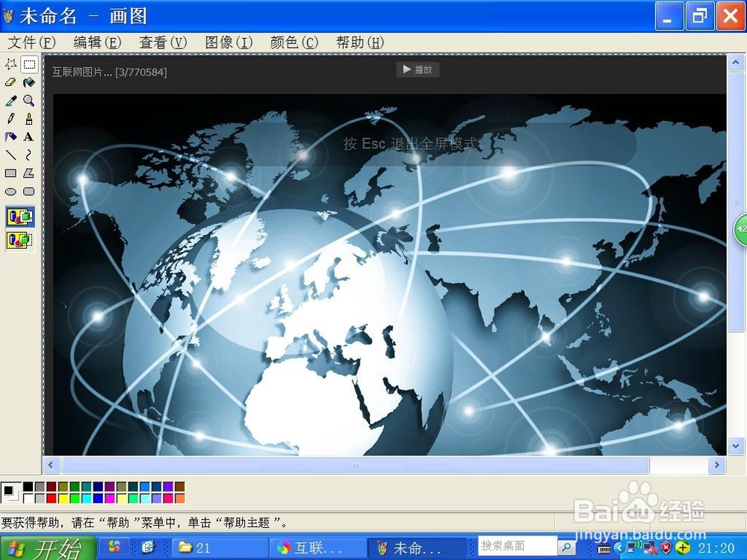This screenshot has width=747, height=560.
Task: Click the green 42 floating widget
Action: (740, 230)
